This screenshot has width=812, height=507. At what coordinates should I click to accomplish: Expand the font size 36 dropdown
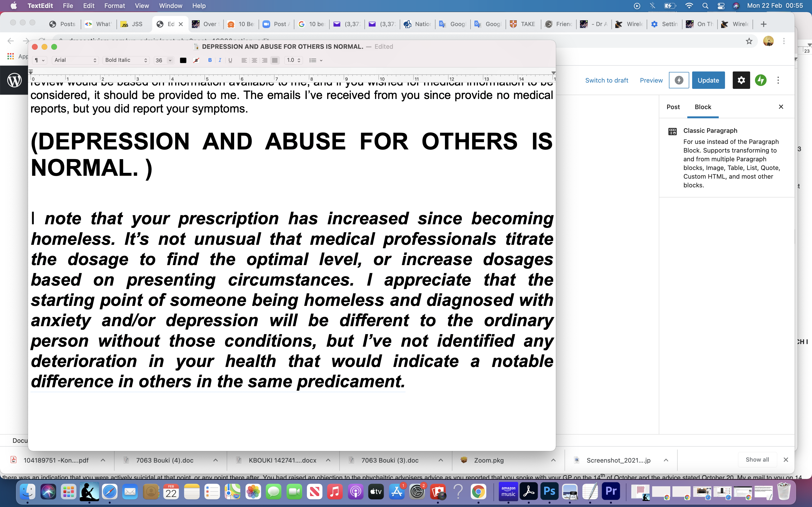coord(170,60)
